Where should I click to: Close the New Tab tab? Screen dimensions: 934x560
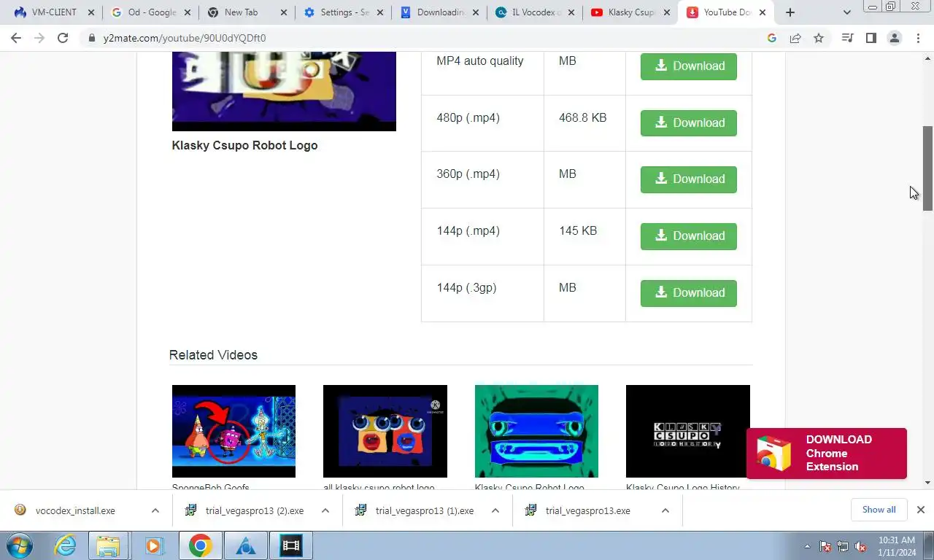284,12
